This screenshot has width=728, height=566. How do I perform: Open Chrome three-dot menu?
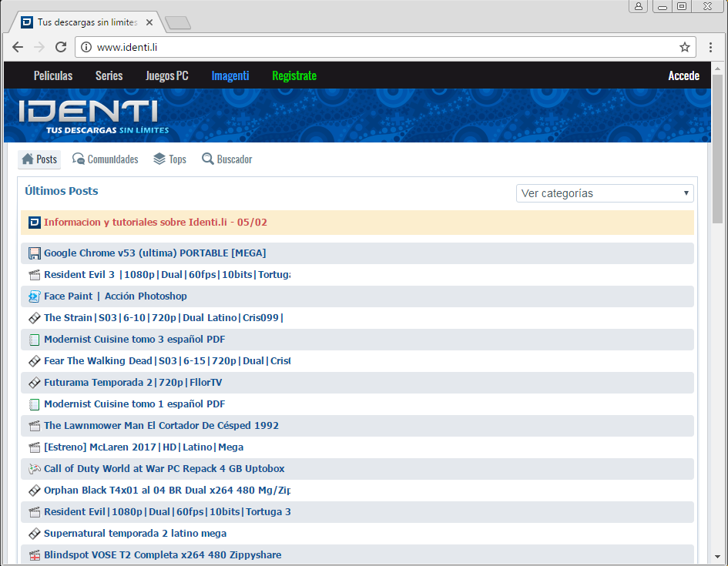click(710, 47)
